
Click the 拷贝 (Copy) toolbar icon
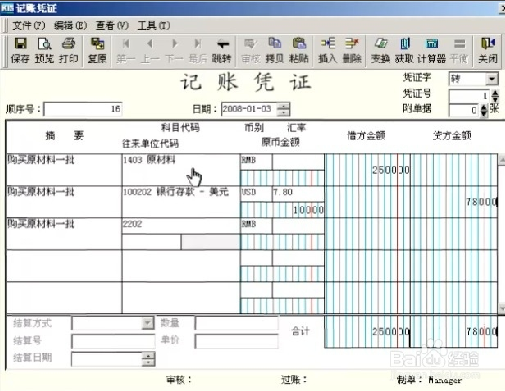click(x=275, y=50)
